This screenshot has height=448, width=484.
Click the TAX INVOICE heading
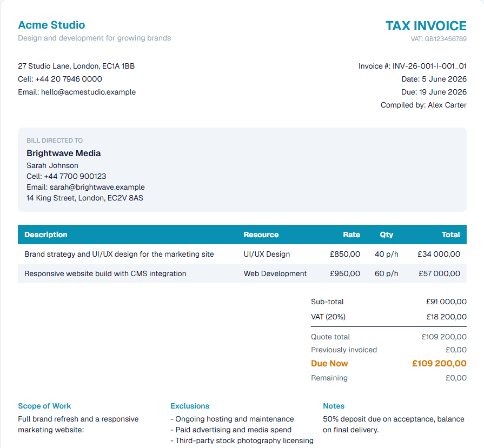point(426,26)
